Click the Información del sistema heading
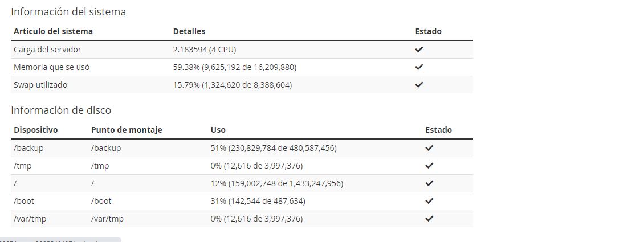The image size is (644, 242). coord(68,11)
